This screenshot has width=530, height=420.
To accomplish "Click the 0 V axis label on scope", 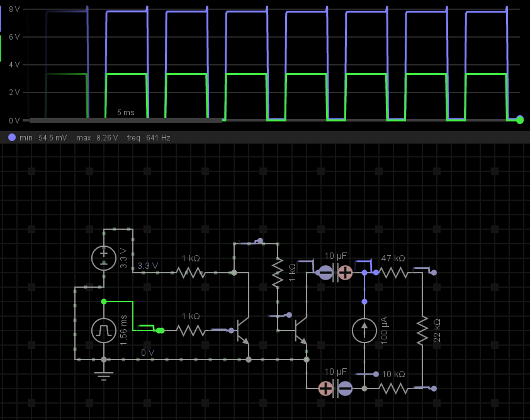I will (x=14, y=121).
